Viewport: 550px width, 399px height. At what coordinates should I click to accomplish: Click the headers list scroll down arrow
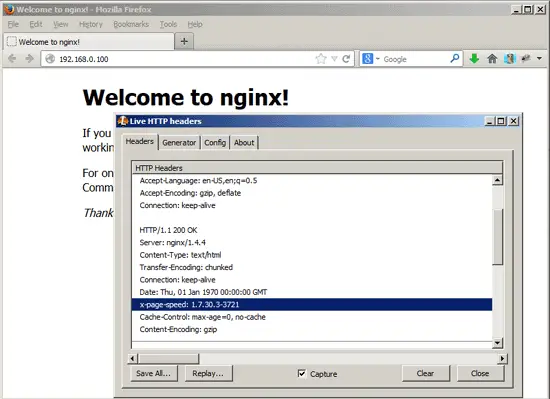coord(497,343)
